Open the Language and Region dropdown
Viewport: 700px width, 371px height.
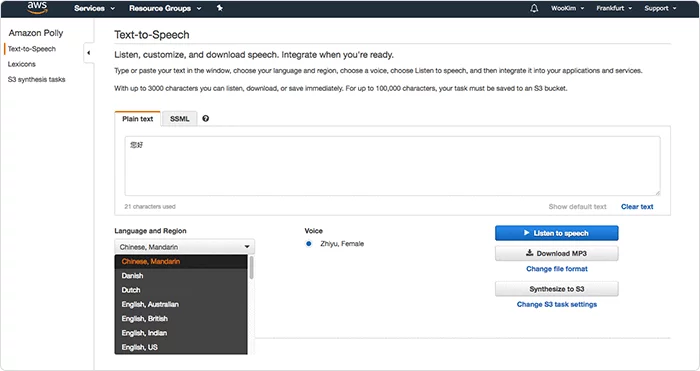click(184, 247)
